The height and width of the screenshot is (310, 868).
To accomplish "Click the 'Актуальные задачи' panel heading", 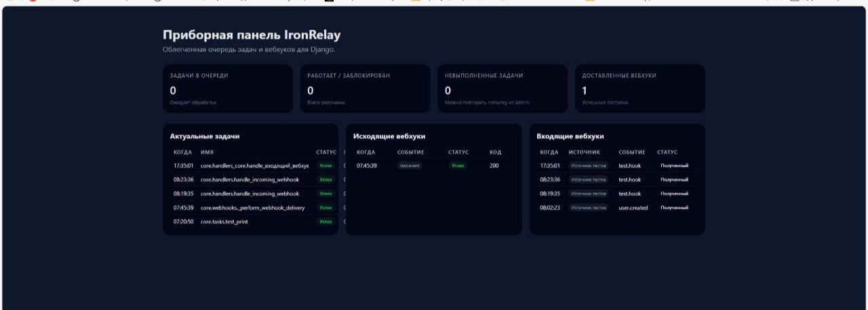I will click(x=205, y=136).
